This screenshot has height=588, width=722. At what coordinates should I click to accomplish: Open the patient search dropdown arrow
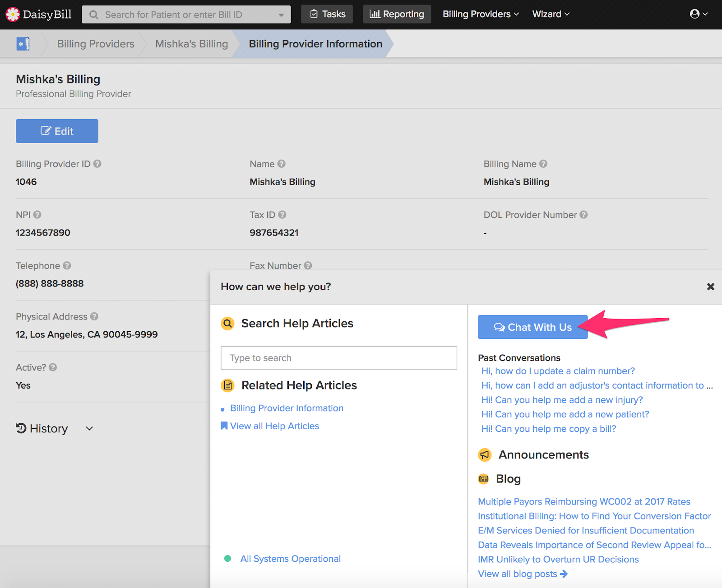pyautogui.click(x=281, y=15)
